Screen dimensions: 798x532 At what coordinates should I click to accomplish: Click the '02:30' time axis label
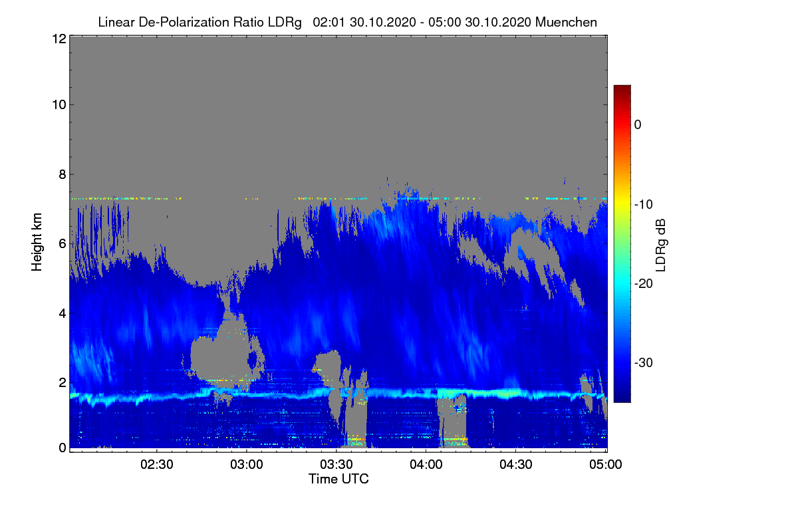[157, 464]
